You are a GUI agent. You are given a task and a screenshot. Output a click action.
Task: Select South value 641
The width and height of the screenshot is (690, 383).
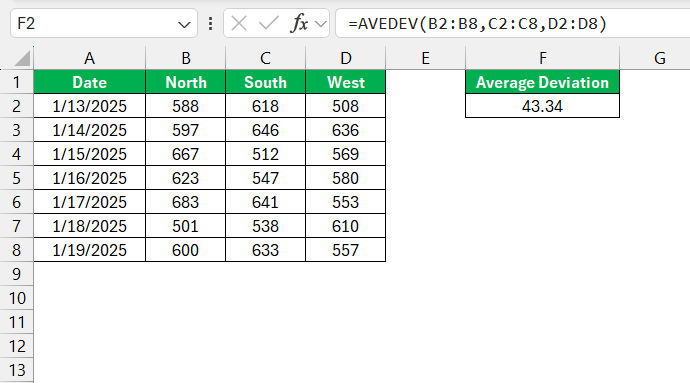(x=265, y=202)
